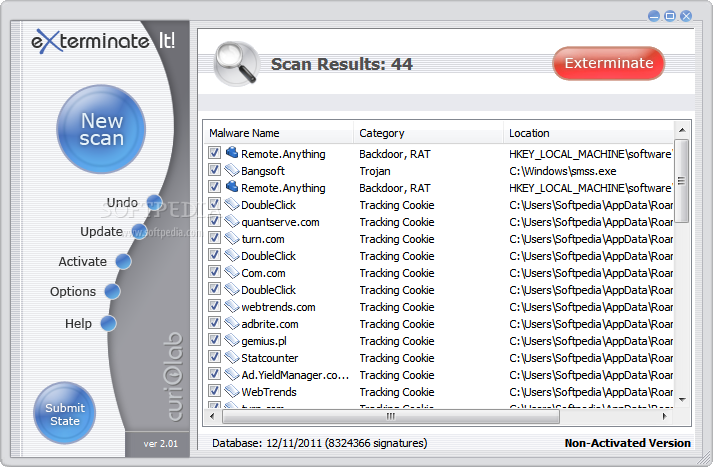Image resolution: width=713 pixels, height=467 pixels.
Task: Select the turn.com malware name
Action: [x=262, y=239]
